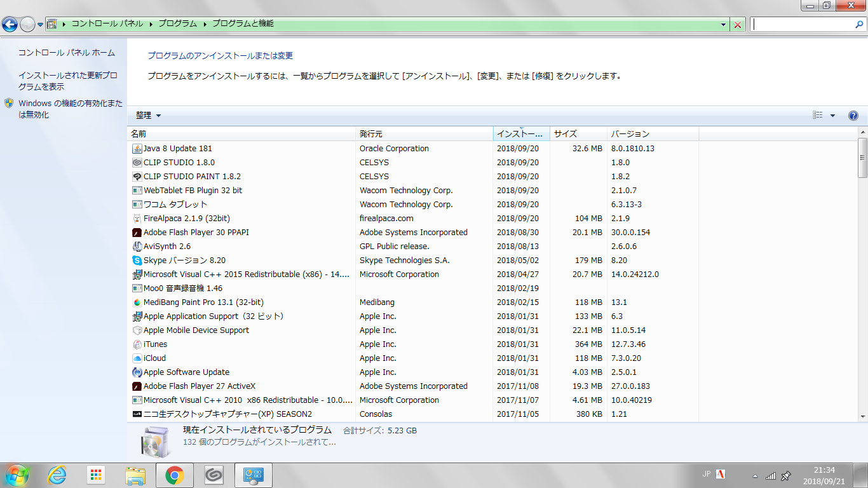Open Internet Explorer from the taskbar
Screen dimensions: 868x488
pyautogui.click(x=57, y=475)
